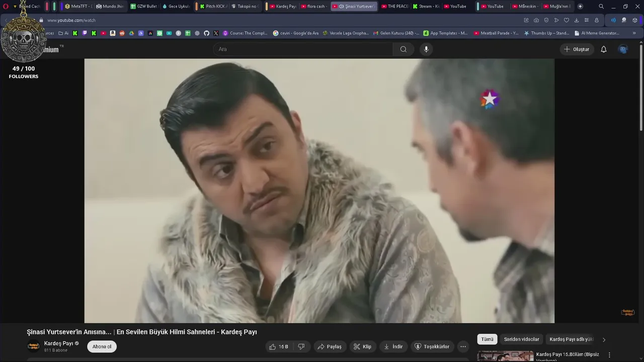The width and height of the screenshot is (644, 362).
Task: Open the Opera menu icon
Action: 6,7
